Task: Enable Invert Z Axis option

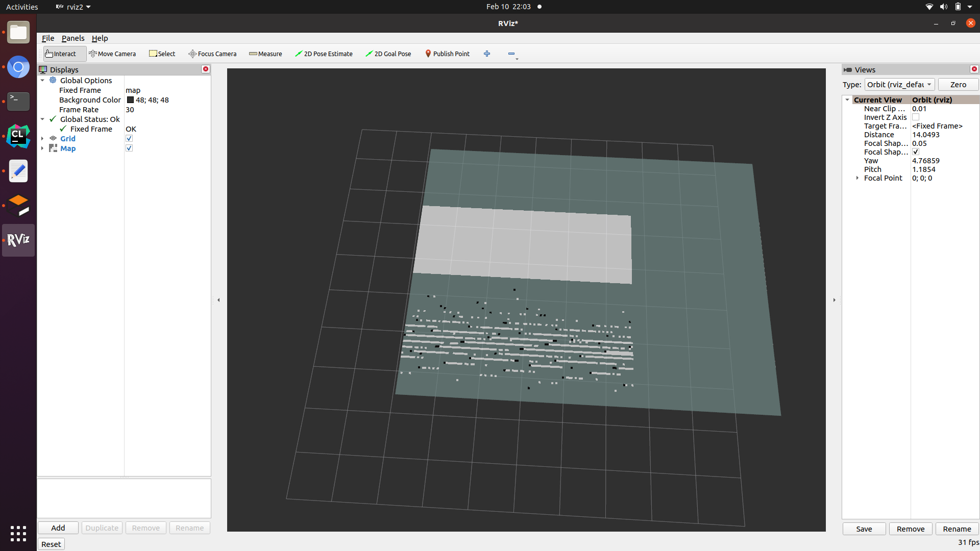Action: tap(916, 117)
